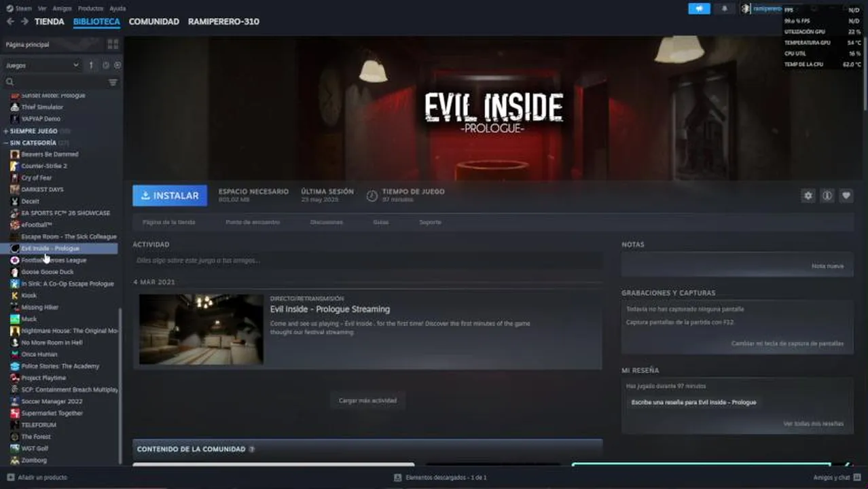The width and height of the screenshot is (868, 489).
Task: Click the forward navigation arrow
Action: pyautogui.click(x=24, y=22)
